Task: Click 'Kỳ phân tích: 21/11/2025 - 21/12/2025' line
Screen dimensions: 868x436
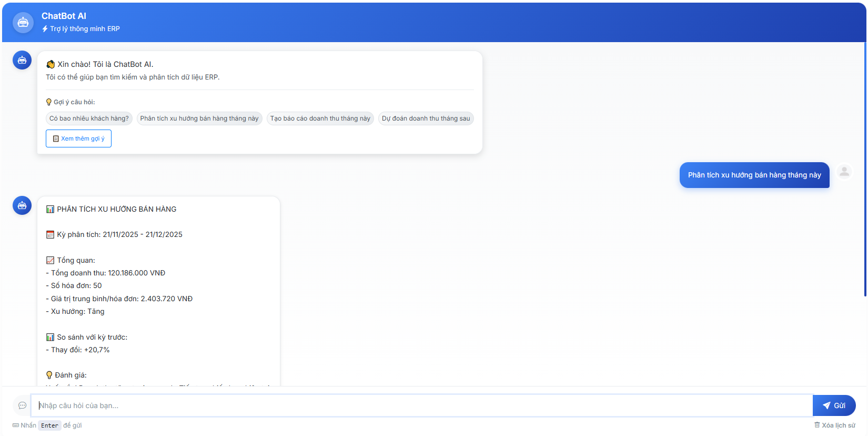Action: click(x=119, y=234)
